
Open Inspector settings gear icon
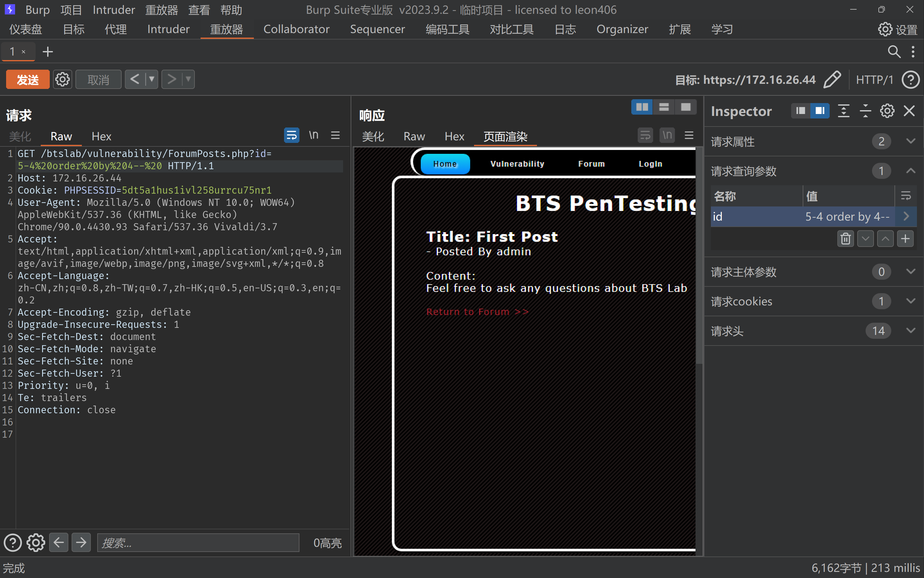[887, 111]
